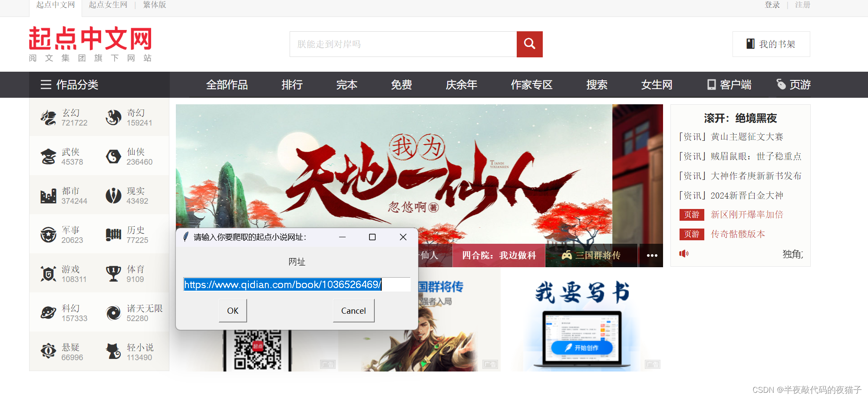Open the 庆余年 nav item
This screenshot has height=398, width=868.
pos(461,85)
